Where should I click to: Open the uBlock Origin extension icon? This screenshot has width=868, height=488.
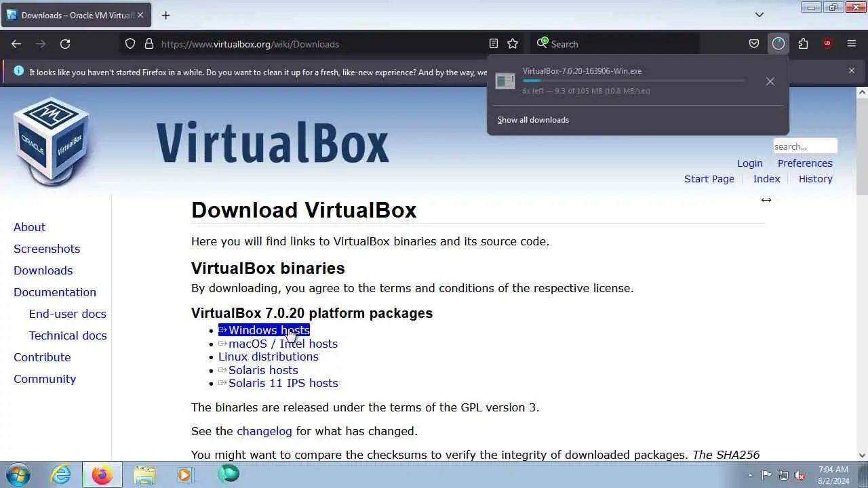(827, 44)
